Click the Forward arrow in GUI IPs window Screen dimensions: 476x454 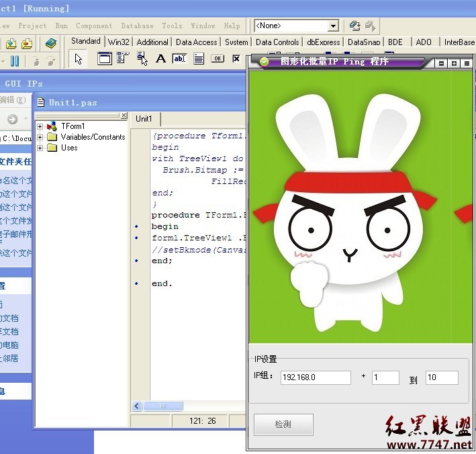click(x=13, y=119)
